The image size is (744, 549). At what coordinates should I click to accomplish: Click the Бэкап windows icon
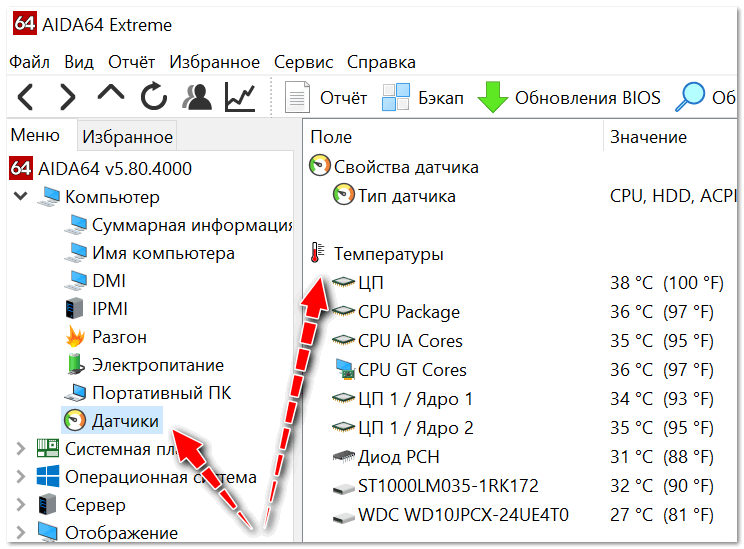396,97
